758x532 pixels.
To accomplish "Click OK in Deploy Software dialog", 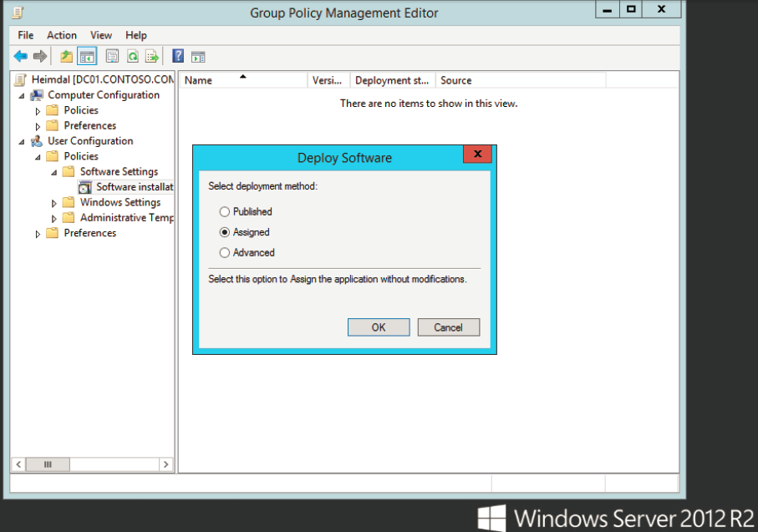I will click(x=379, y=327).
